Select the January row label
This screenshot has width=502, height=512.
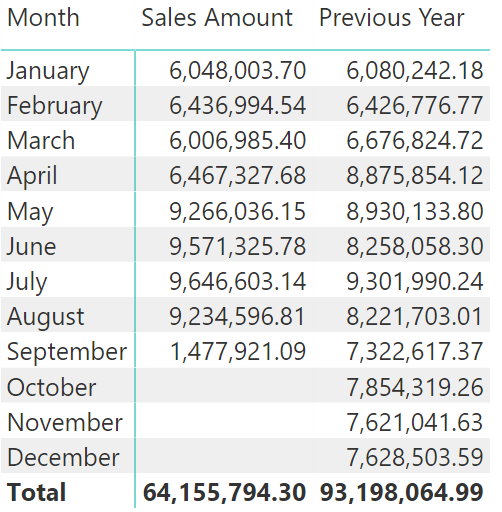48,71
